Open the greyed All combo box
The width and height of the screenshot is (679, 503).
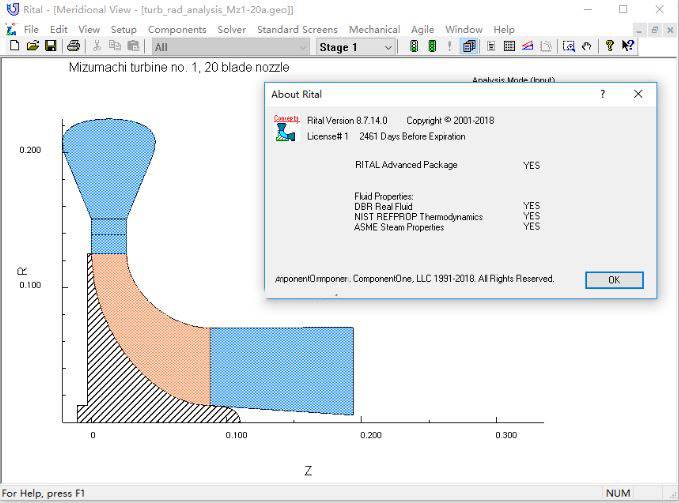[230, 47]
